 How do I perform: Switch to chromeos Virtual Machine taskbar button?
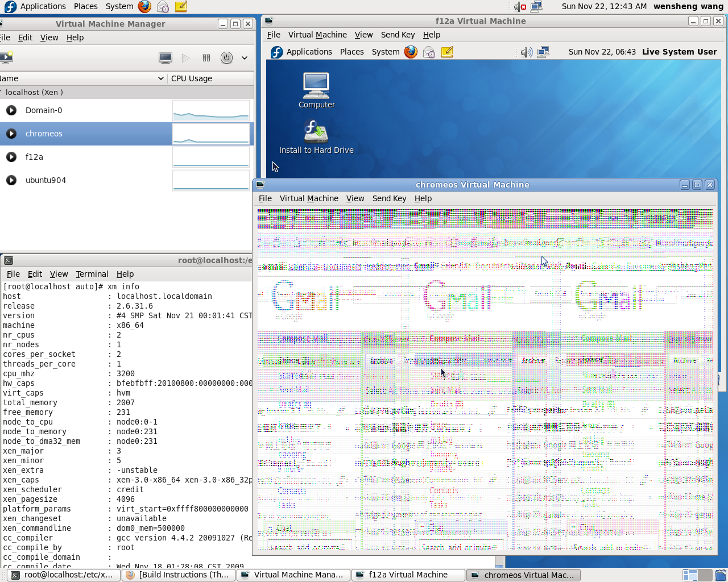(524, 575)
